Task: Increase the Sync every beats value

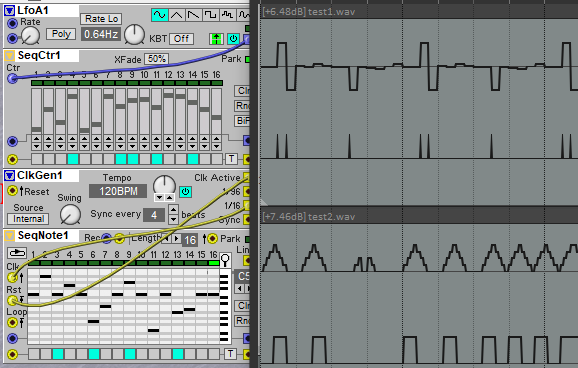Action: pyautogui.click(x=173, y=210)
